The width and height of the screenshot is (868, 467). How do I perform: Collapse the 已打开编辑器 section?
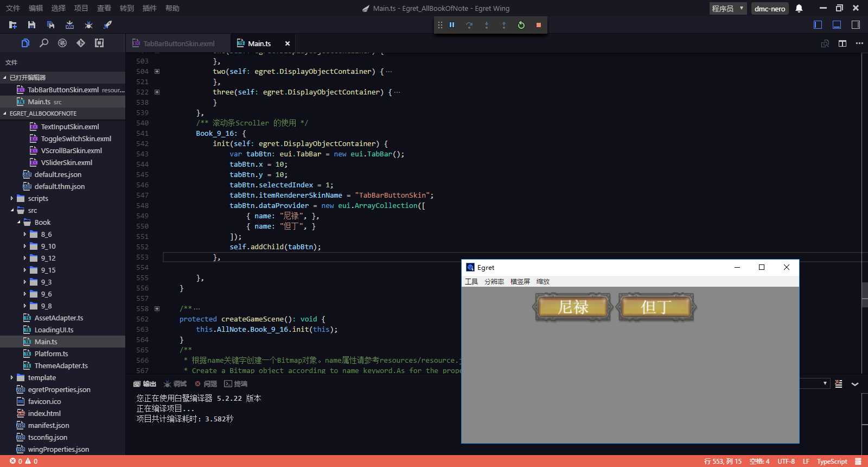point(62,78)
